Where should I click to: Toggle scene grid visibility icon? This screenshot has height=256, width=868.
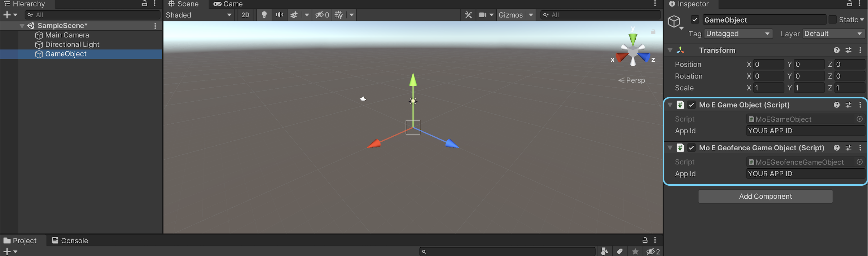coord(339,15)
